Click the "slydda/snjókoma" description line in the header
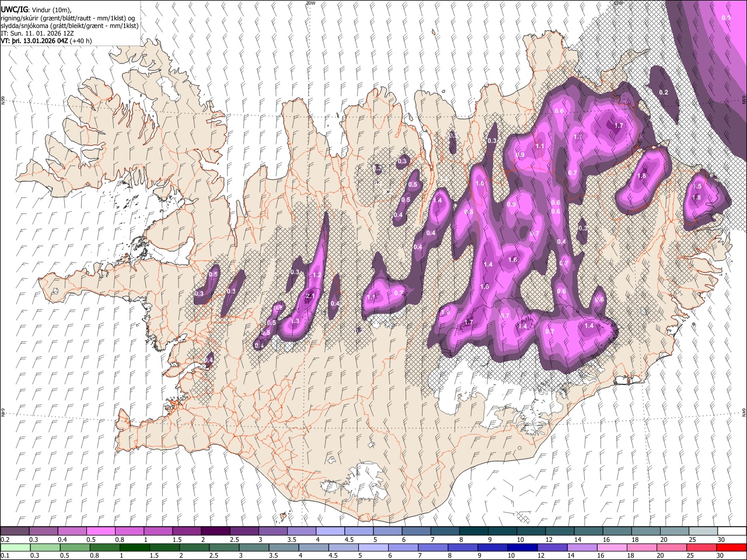This screenshot has width=747, height=560. [x=69, y=26]
